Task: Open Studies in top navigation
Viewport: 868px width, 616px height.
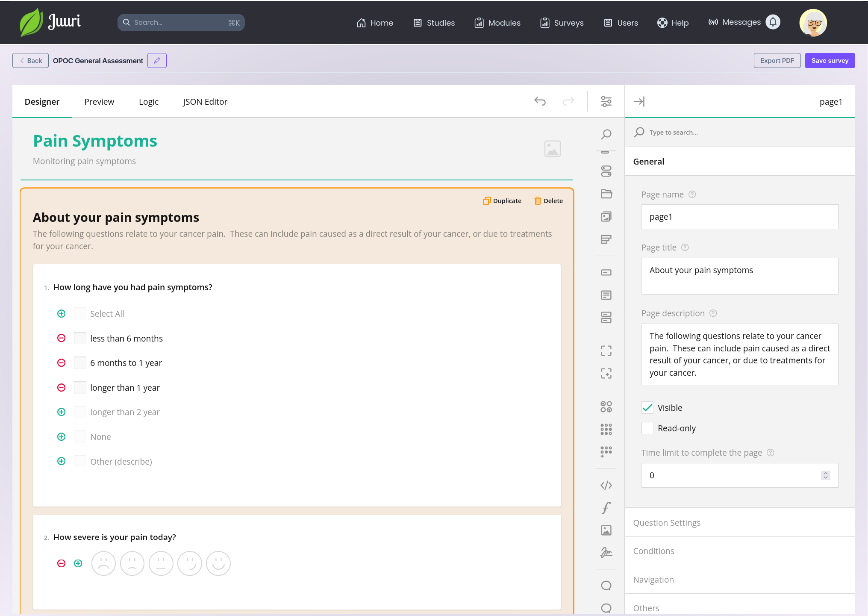Action: [x=434, y=23]
